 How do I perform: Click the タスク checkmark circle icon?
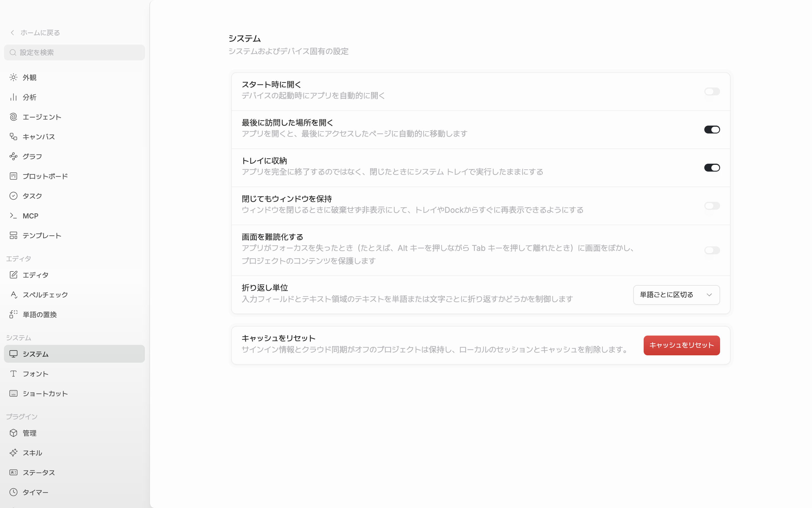point(14,196)
